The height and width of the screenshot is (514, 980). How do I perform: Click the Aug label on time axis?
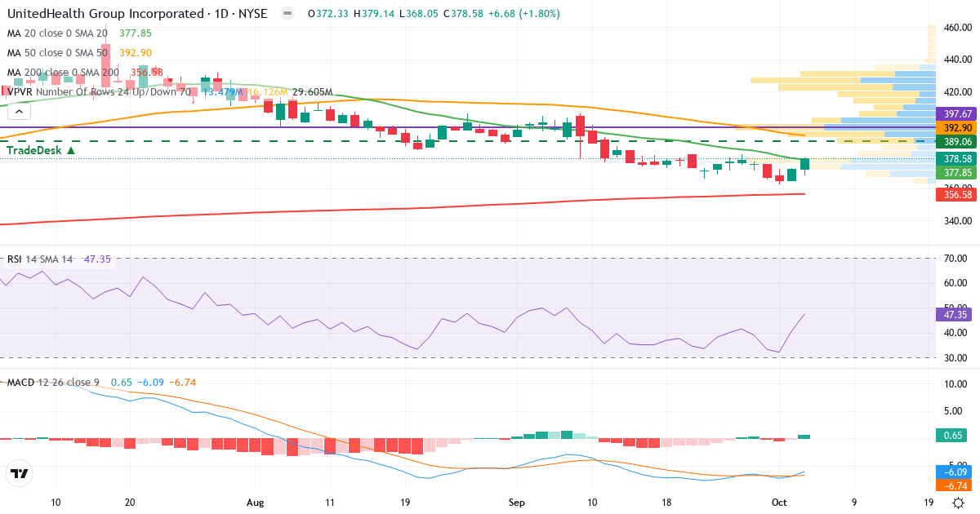click(x=256, y=503)
